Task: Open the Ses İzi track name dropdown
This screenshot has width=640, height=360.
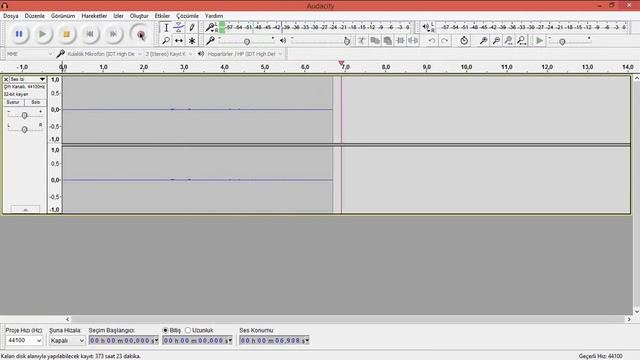Action: click(x=28, y=79)
